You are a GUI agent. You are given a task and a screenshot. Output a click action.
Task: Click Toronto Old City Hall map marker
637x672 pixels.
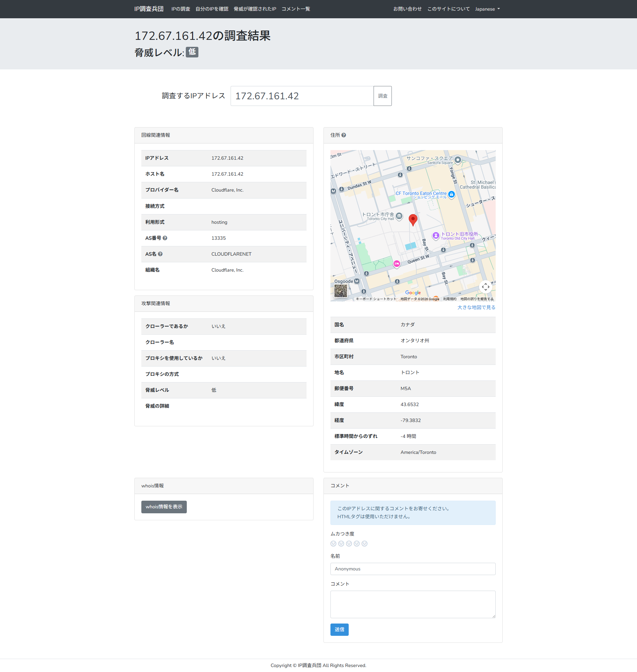436,235
